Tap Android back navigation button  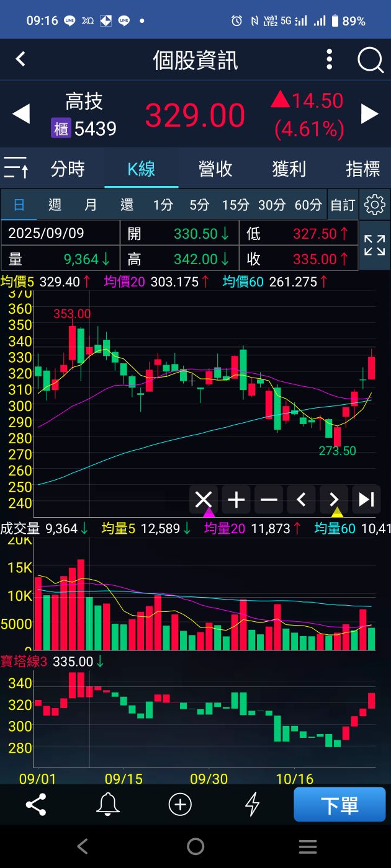point(83,846)
